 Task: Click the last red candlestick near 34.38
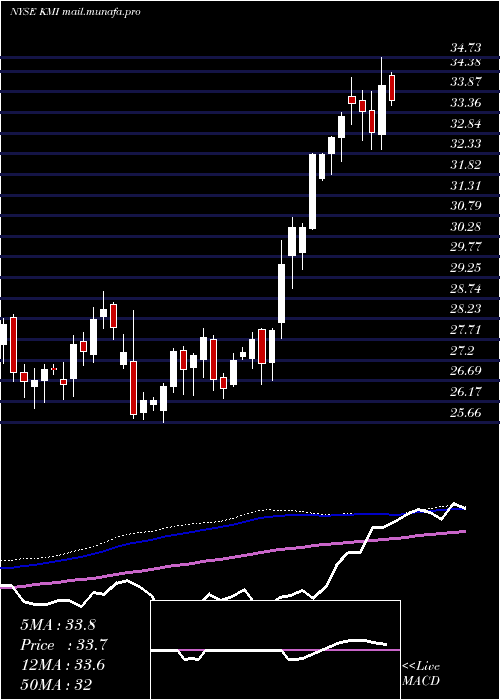point(392,88)
